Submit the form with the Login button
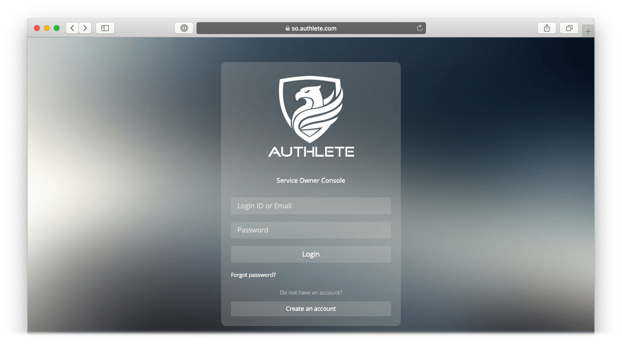Viewport: 622px width, 364px height. click(x=311, y=254)
